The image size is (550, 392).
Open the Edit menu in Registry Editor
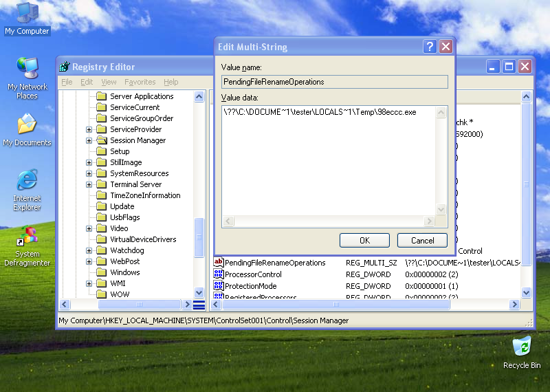pos(87,82)
